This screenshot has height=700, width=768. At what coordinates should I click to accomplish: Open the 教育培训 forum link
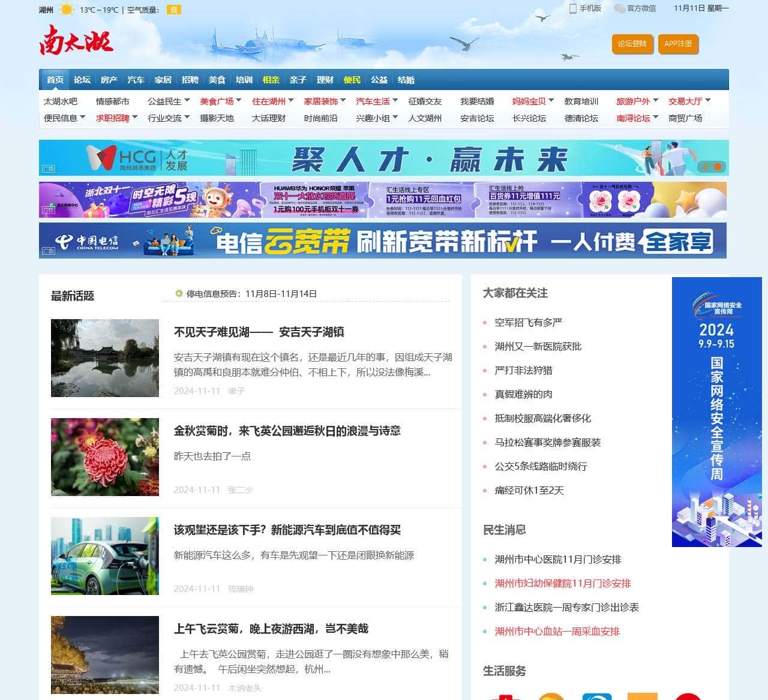point(581,101)
